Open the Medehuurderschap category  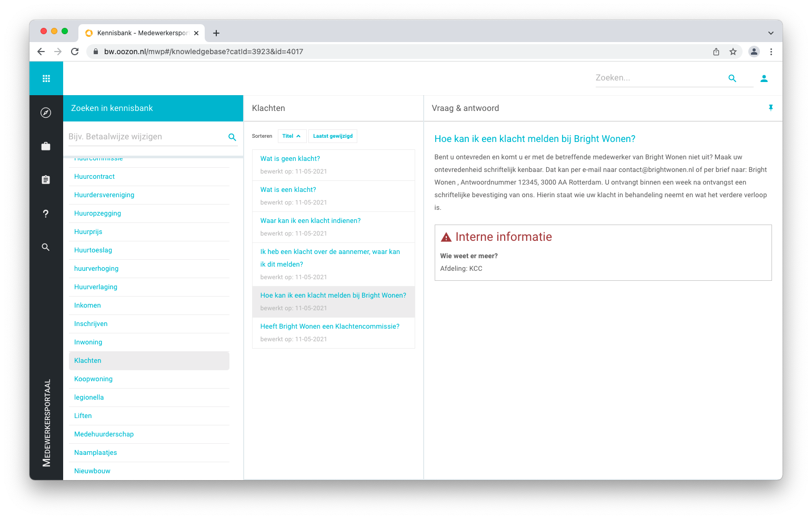point(149,434)
